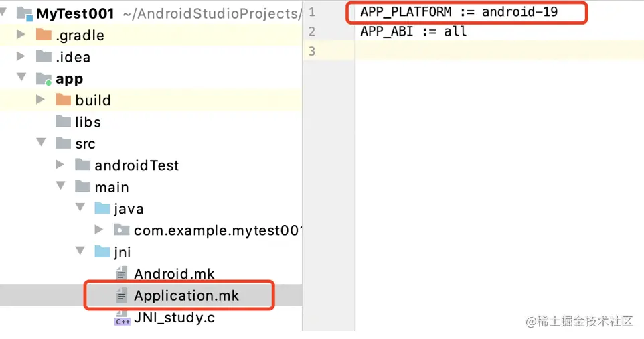
Task: Click the Application.mk file icon
Action: tap(122, 295)
